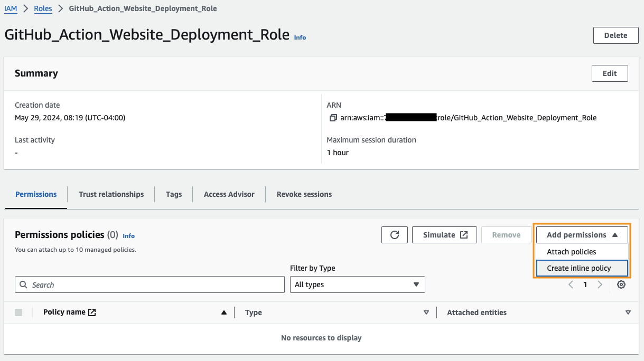Image resolution: width=644 pixels, height=361 pixels.
Task: Click the refresh permissions policies icon
Action: pyautogui.click(x=395, y=235)
